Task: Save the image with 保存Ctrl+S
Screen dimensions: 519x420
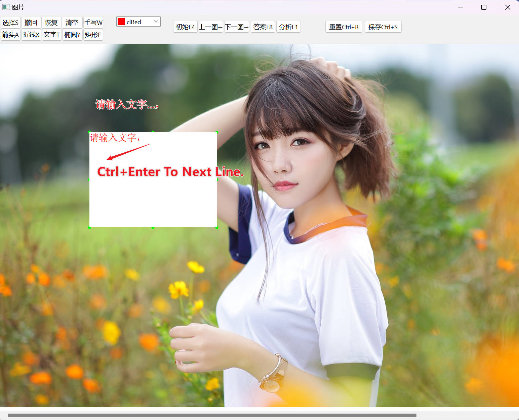Action: click(x=383, y=27)
